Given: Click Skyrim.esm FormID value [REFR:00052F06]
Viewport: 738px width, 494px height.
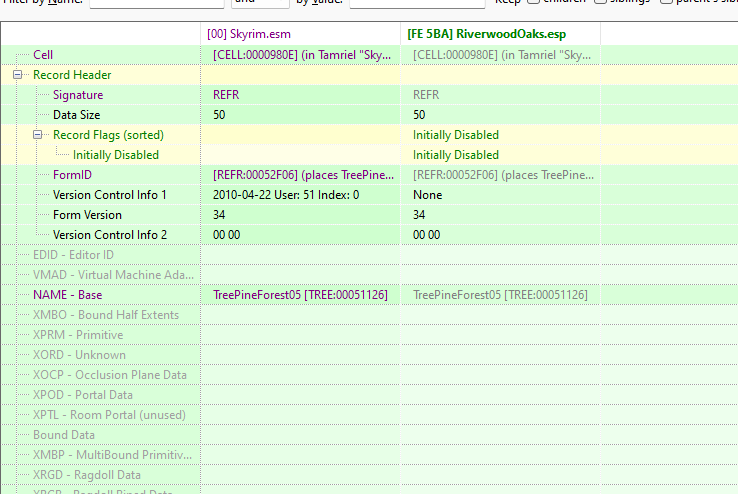Looking at the screenshot, I should tap(301, 175).
